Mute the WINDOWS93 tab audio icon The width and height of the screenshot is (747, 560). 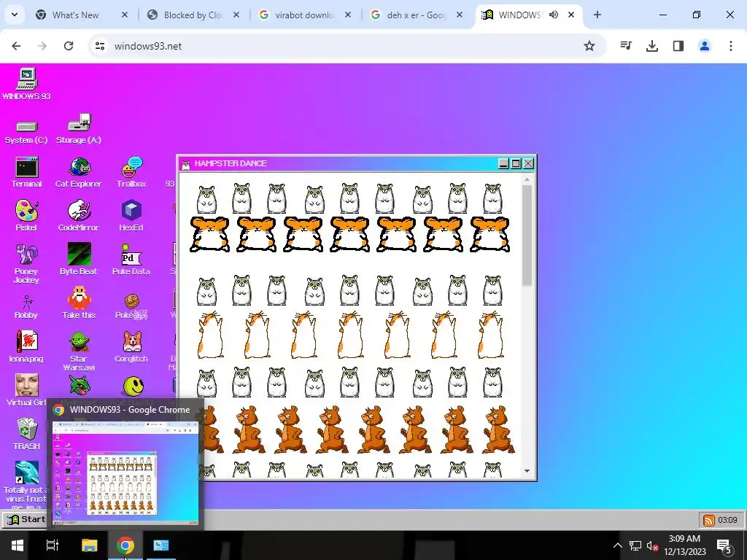point(554,15)
